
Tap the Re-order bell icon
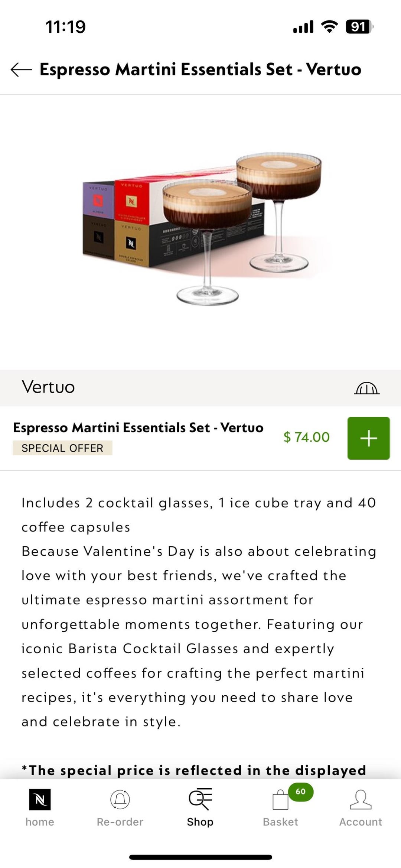(x=120, y=799)
